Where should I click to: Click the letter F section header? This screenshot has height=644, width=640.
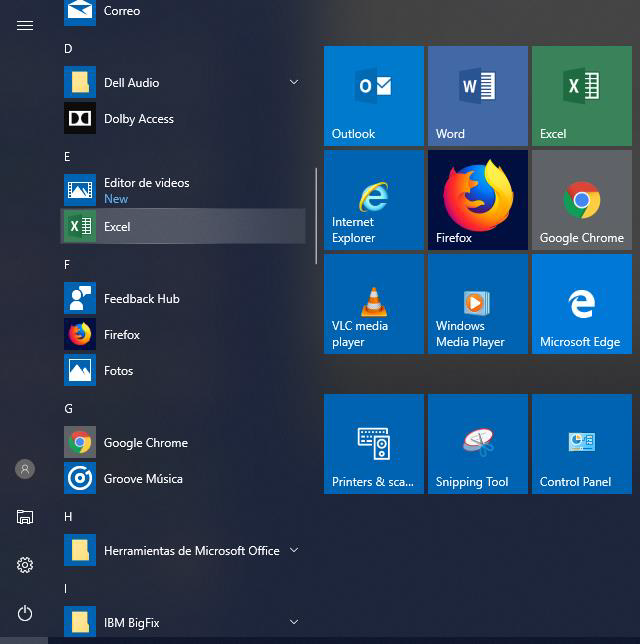point(67,264)
